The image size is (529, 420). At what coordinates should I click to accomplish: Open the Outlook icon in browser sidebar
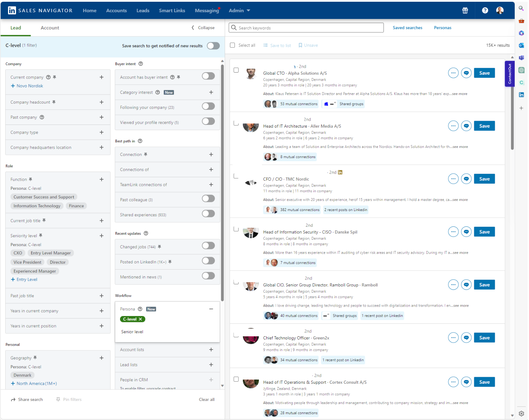point(521,45)
